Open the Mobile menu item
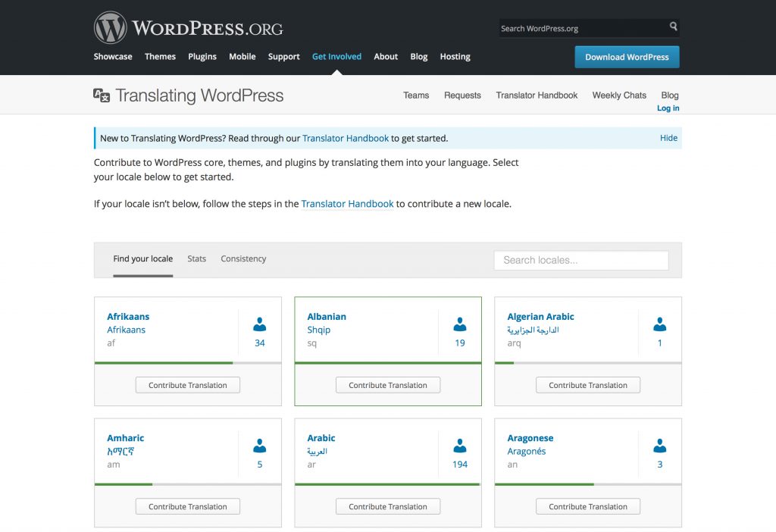Screen dimensions: 776x532 pos(242,56)
